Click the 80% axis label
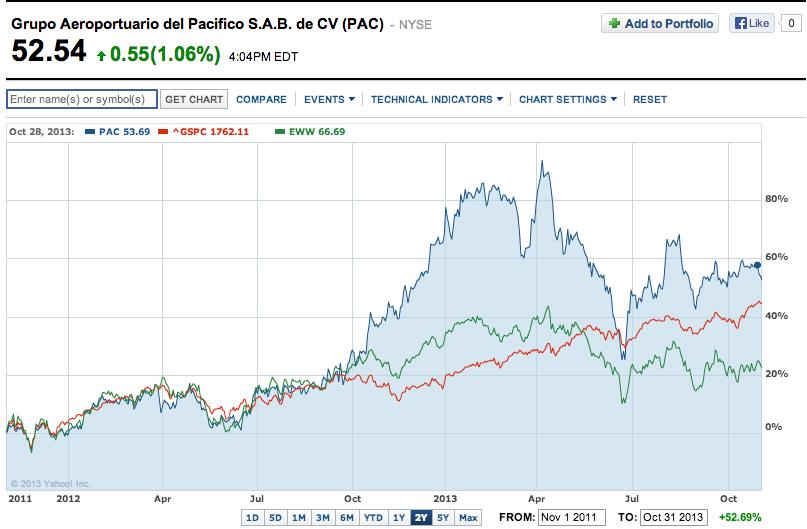 click(776, 199)
